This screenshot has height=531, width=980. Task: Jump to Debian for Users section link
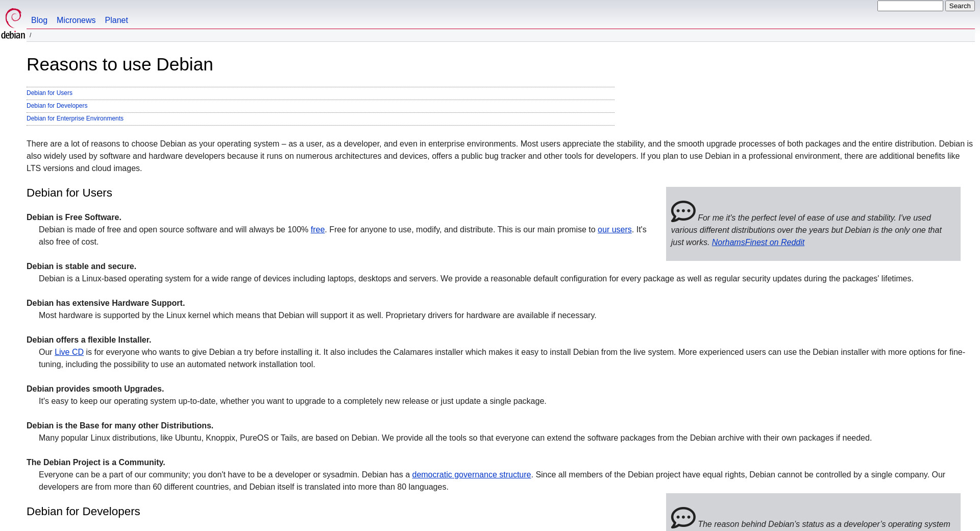[50, 93]
